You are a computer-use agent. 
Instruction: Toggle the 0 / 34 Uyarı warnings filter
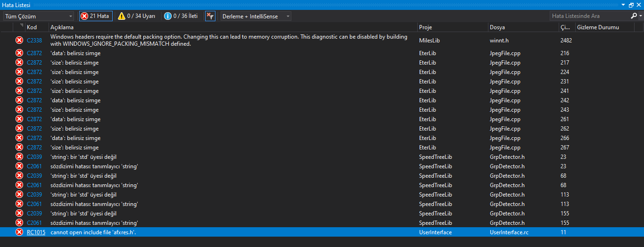pyautogui.click(x=136, y=16)
